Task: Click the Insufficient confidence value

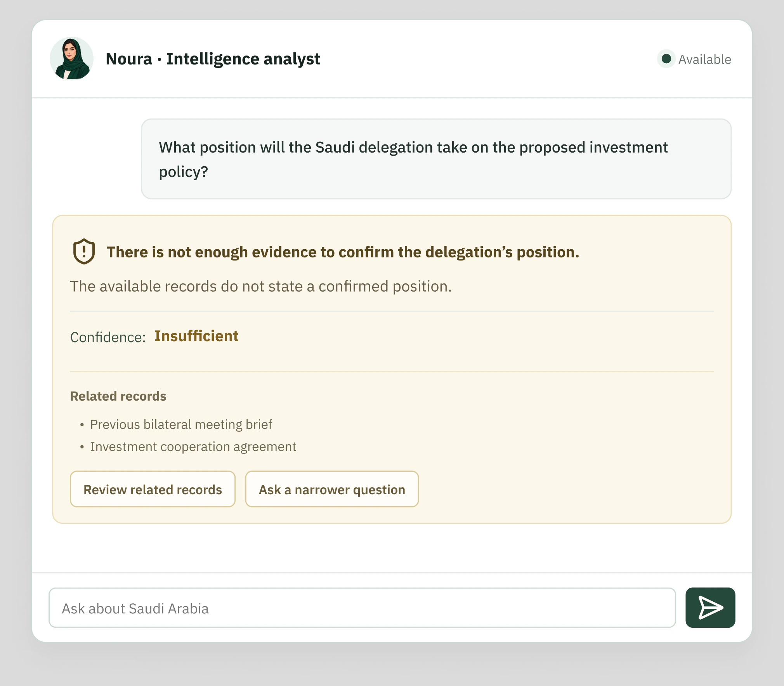Action: pyautogui.click(x=196, y=336)
